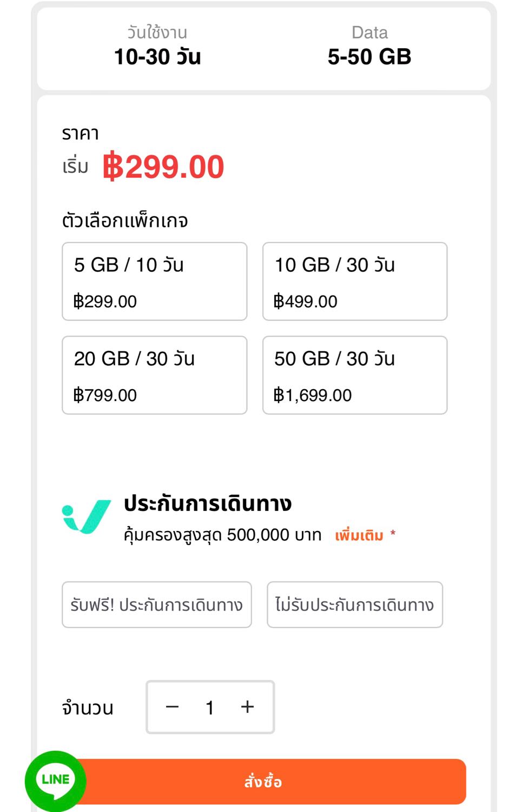Tap the ประกันการเดินทาง heading
528x812 pixels.
click(208, 503)
